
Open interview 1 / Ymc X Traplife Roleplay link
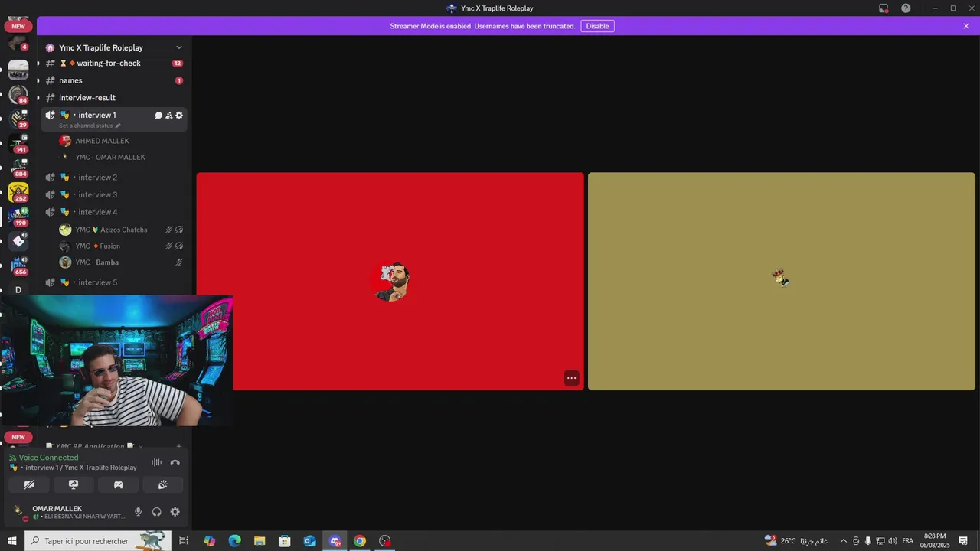click(x=80, y=468)
